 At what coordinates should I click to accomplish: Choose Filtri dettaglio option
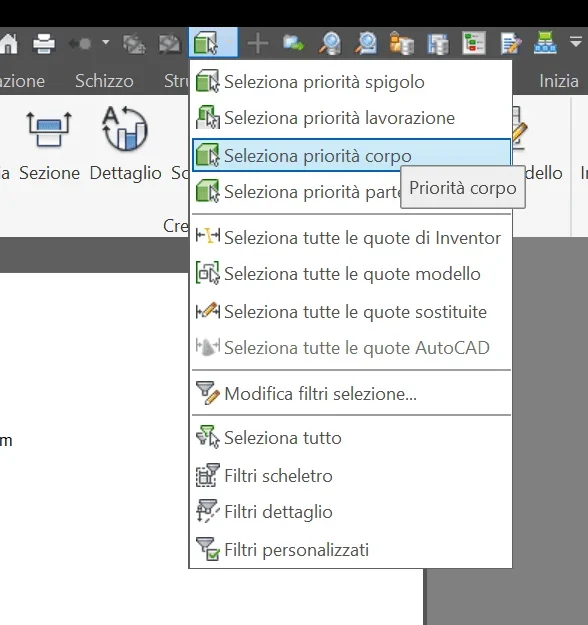pos(351,512)
